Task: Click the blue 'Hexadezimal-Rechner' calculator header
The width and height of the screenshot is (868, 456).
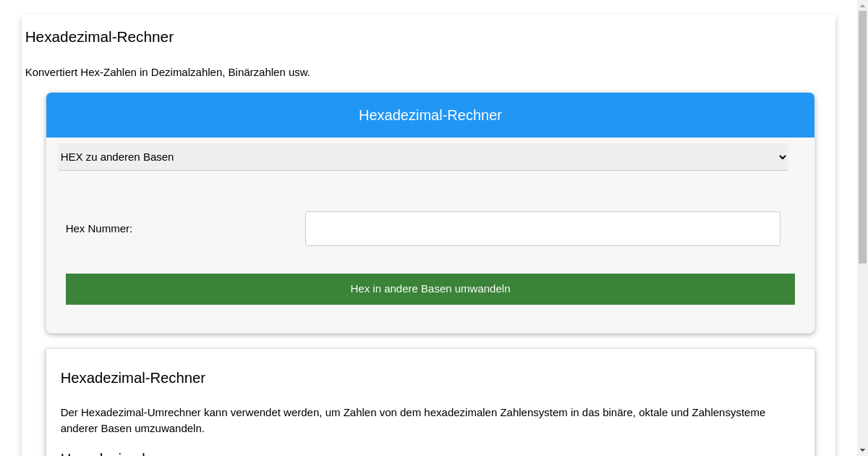Action: (x=430, y=115)
